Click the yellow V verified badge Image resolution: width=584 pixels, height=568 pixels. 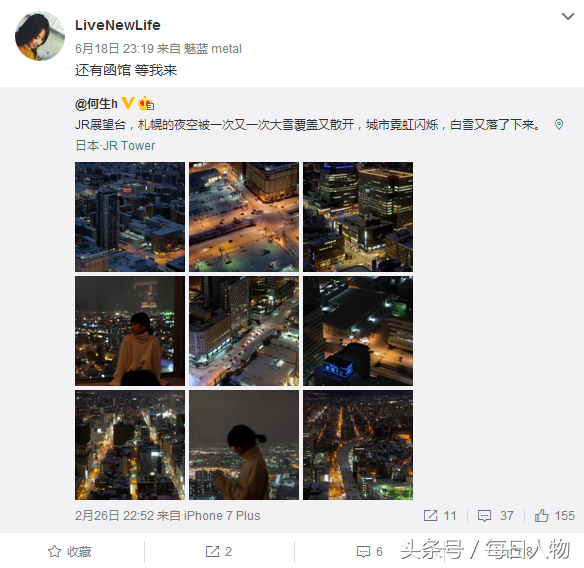point(128,103)
